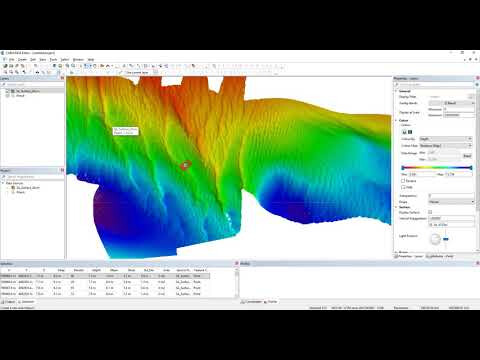This screenshot has width=480, height=360.
Task: Click the Reset button for Data Range
Action: tap(467, 156)
